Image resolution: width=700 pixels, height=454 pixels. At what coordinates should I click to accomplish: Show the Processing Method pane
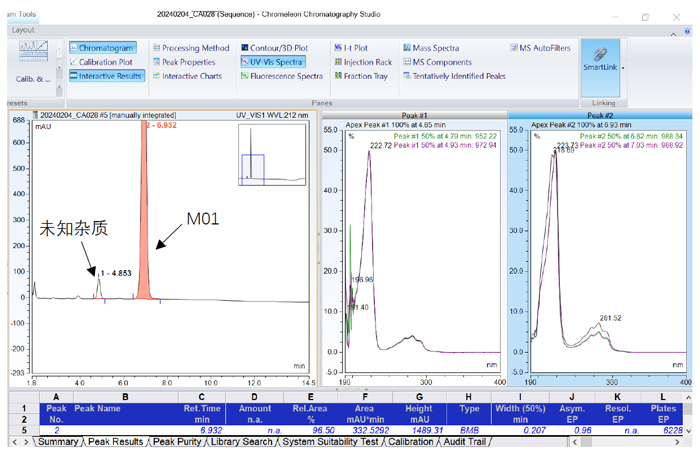coord(190,48)
